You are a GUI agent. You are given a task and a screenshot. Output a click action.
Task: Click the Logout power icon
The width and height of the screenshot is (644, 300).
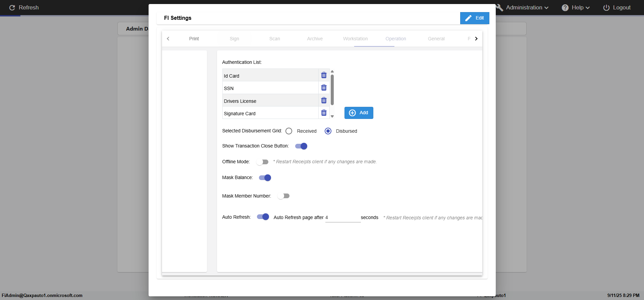click(606, 8)
